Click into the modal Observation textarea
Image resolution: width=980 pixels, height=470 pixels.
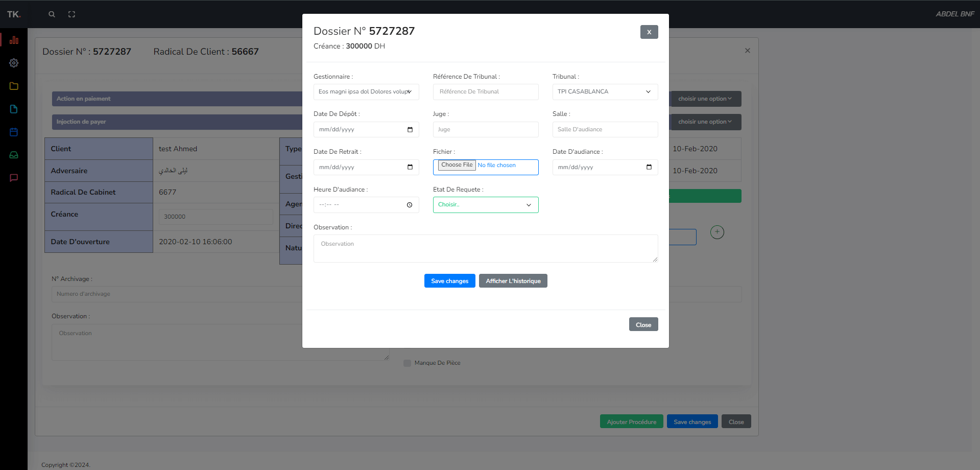coord(486,248)
